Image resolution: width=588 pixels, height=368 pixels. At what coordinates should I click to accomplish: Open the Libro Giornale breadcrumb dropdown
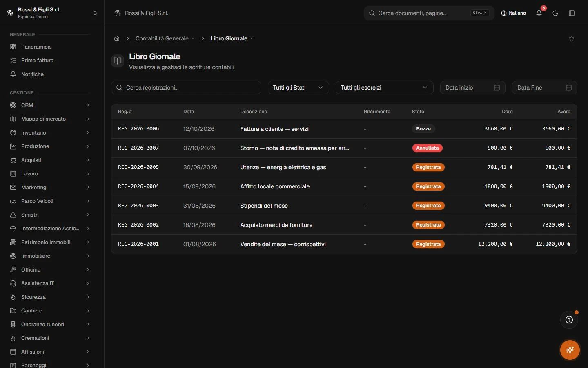pyautogui.click(x=232, y=38)
